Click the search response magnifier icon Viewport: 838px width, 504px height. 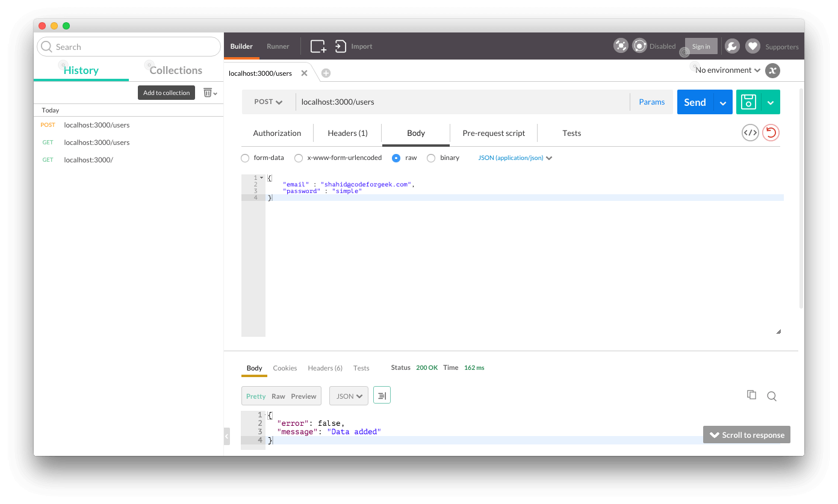(771, 396)
